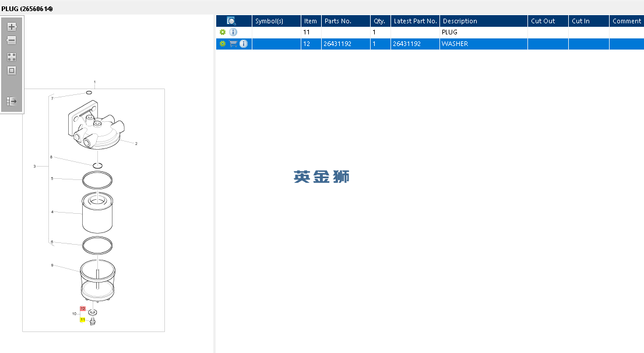Click green gear icon in WASHER row
The image size is (644, 353).
pyautogui.click(x=223, y=44)
